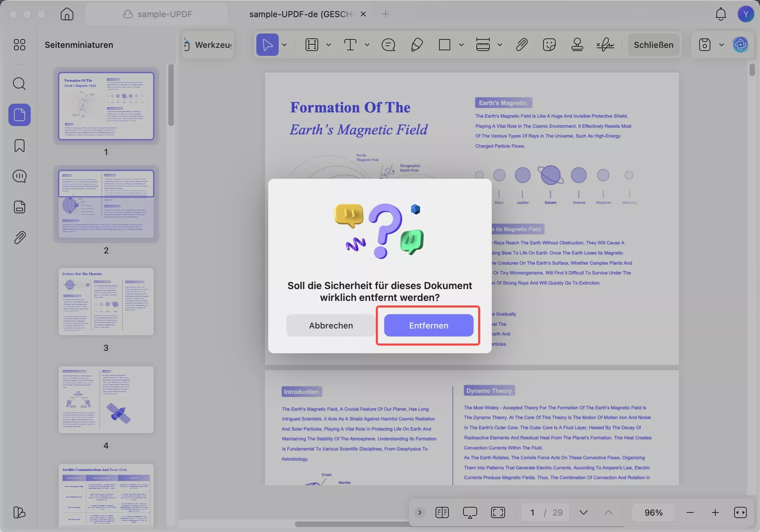Click the notifications bell icon

coord(721,14)
